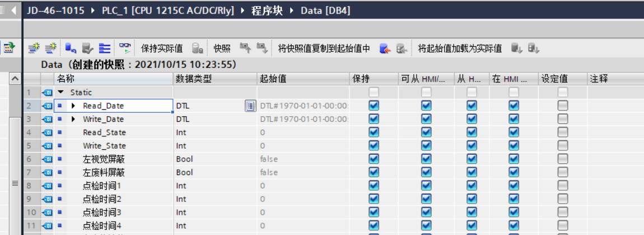Click the insert row icon in toolbar
The height and width of the screenshot is (235, 644).
[35, 49]
